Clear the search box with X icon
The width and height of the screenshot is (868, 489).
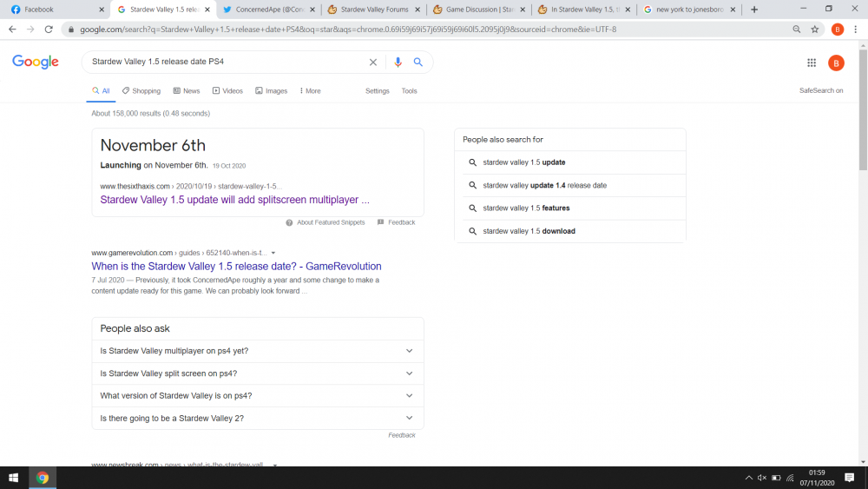point(373,63)
